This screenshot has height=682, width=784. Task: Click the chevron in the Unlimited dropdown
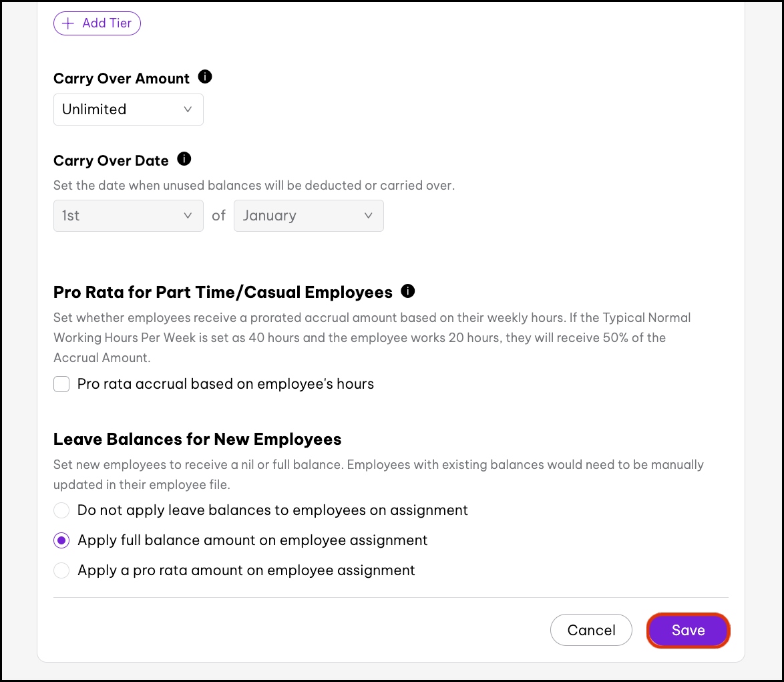click(188, 110)
